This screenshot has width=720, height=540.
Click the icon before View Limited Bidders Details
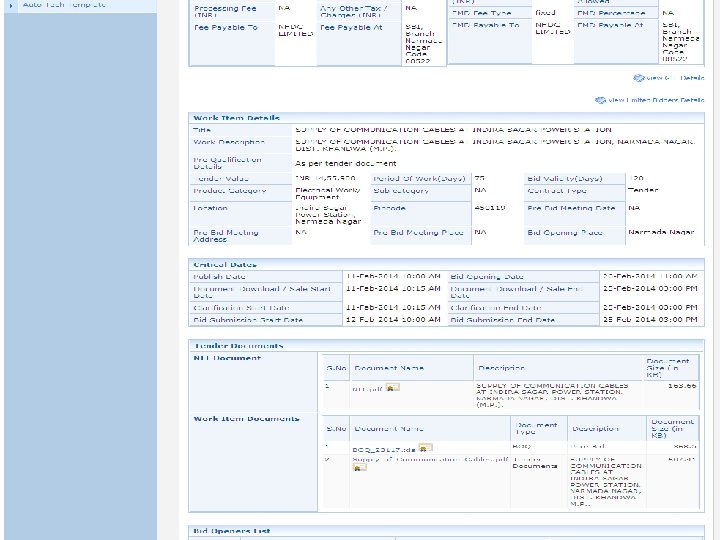600,100
